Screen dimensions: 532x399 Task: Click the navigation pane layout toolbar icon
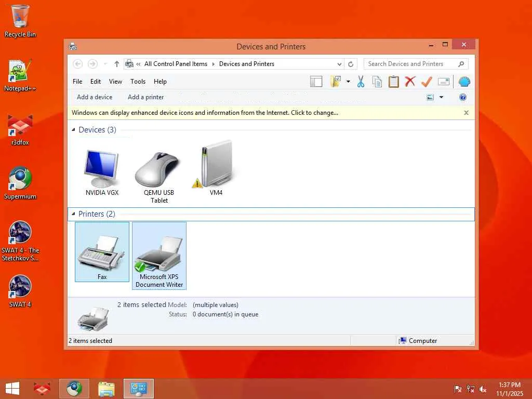click(x=316, y=82)
